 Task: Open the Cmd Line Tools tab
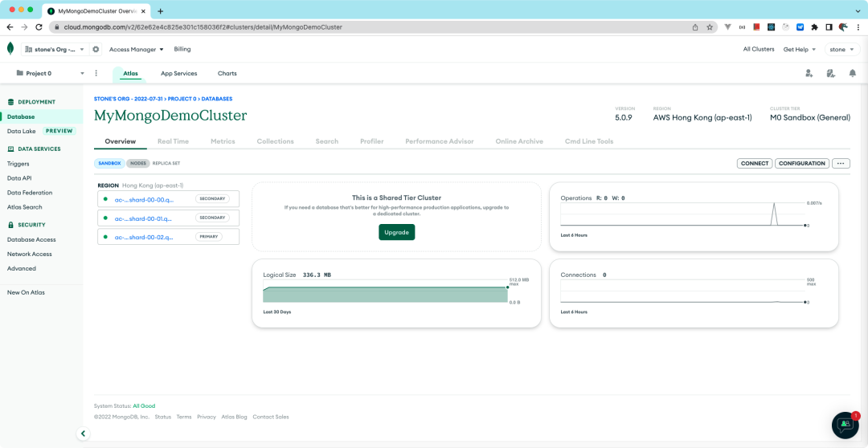(x=589, y=141)
